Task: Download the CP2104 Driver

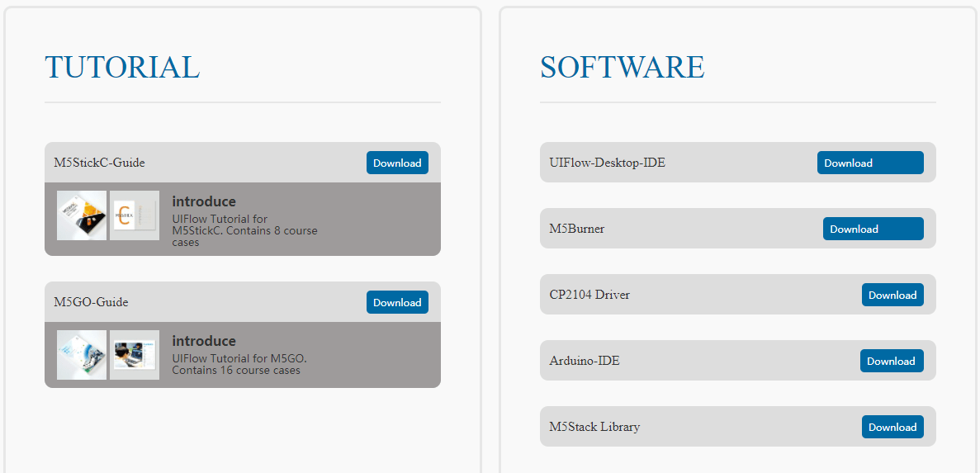Action: pyautogui.click(x=892, y=295)
